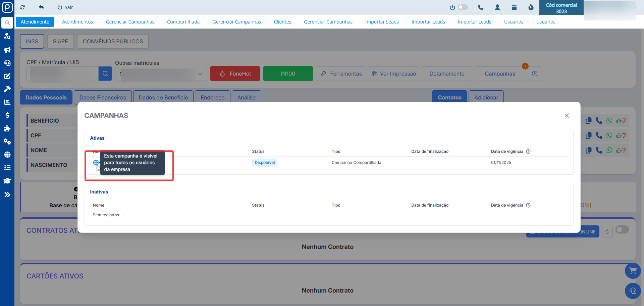The height and width of the screenshot is (306, 644).
Task: Switch to the Dados Financeiros tab
Action: (x=103, y=97)
